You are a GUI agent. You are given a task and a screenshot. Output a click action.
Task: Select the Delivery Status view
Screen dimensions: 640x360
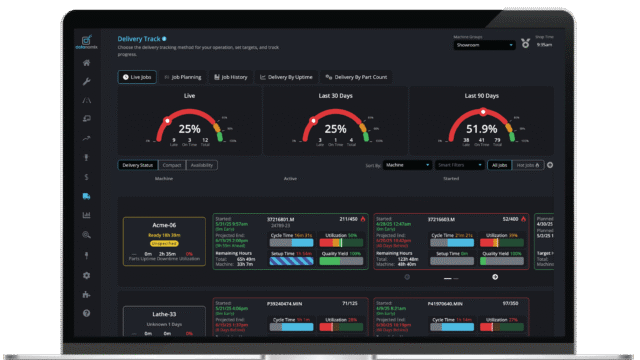point(138,165)
